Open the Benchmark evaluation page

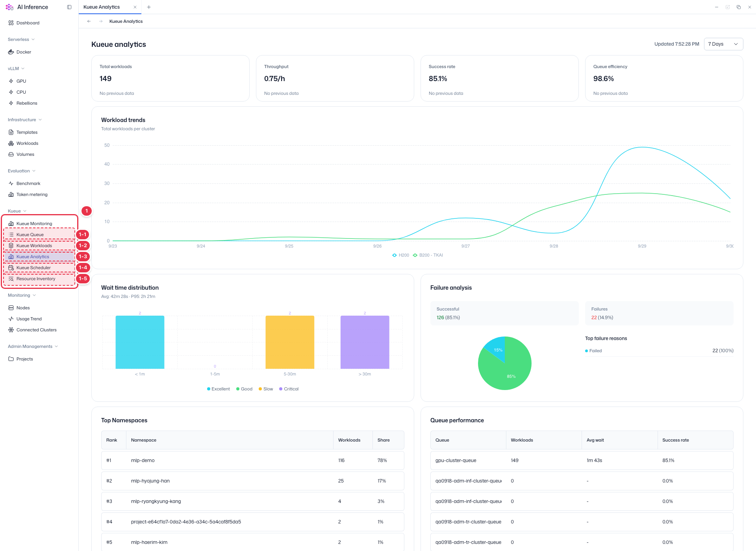pyautogui.click(x=28, y=183)
